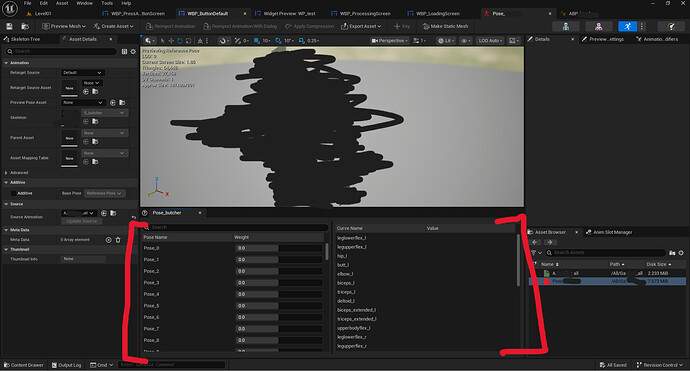Open the Content Drawer
The height and width of the screenshot is (371, 690).
24,365
